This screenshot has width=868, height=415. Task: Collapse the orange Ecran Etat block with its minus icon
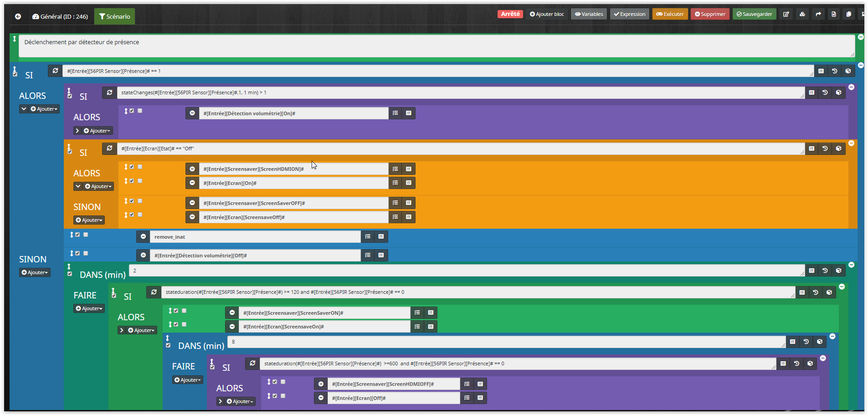click(851, 143)
